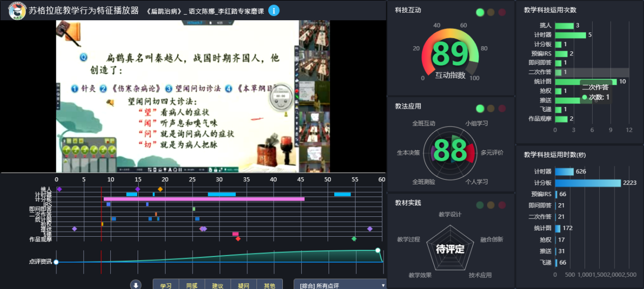
Task: Click the end handle of the 点评资讯 curve
Action: (x=377, y=250)
